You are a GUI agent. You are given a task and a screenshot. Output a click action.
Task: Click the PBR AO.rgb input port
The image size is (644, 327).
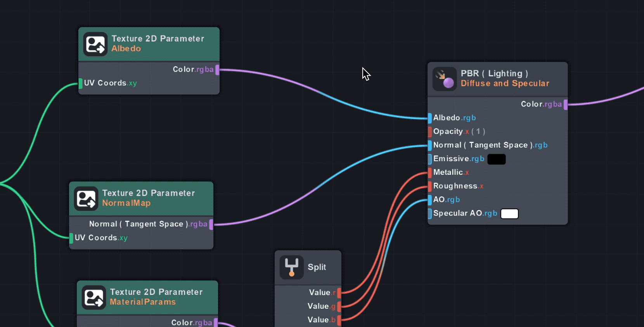tap(430, 200)
